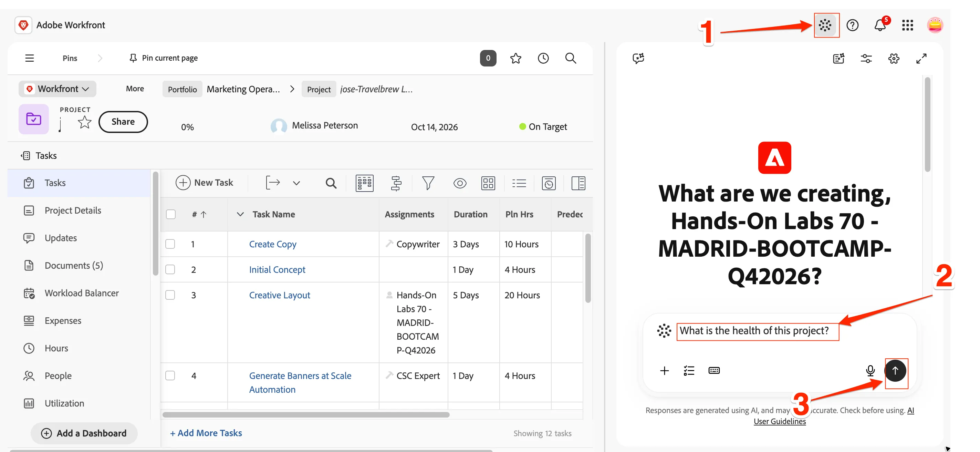This screenshot has width=980, height=452.
Task: Open the notifications bell
Action: pos(879,25)
